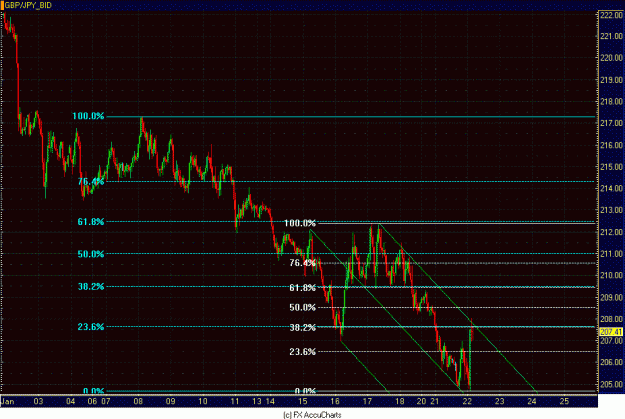Screen dimensions: 625x419
Task: Click the 216.00 price axis label
Action: (611, 145)
